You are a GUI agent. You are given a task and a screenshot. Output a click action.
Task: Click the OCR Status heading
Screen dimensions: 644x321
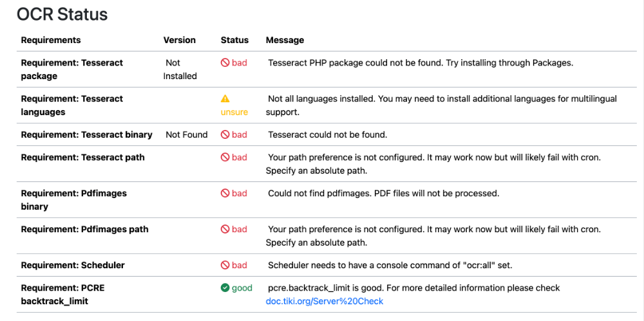pyautogui.click(x=62, y=14)
